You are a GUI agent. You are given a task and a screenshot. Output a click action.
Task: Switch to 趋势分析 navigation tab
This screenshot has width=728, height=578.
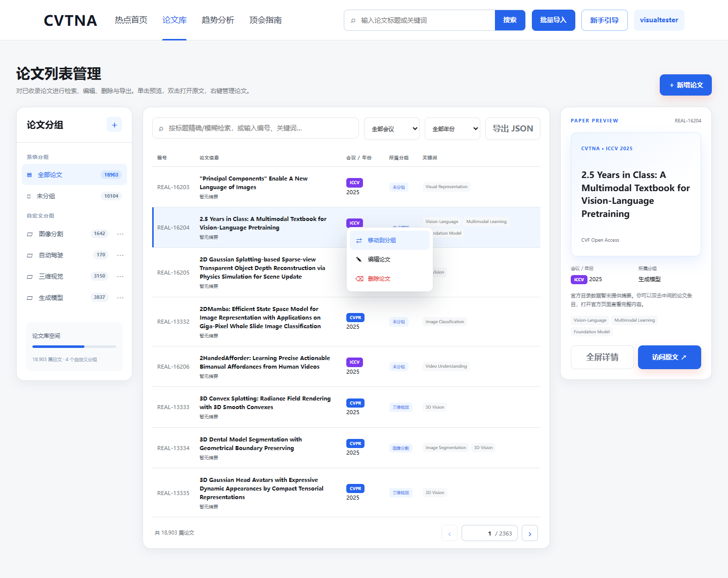tap(218, 20)
